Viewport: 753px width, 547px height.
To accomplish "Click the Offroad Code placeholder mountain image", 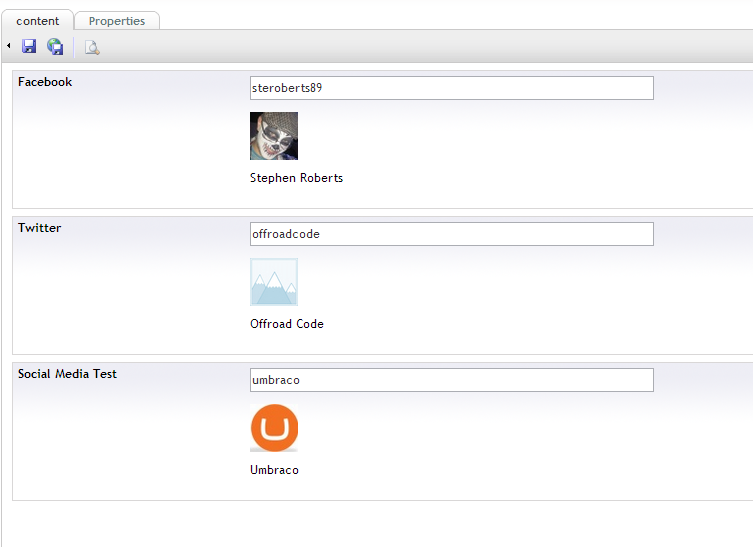I will click(x=274, y=282).
